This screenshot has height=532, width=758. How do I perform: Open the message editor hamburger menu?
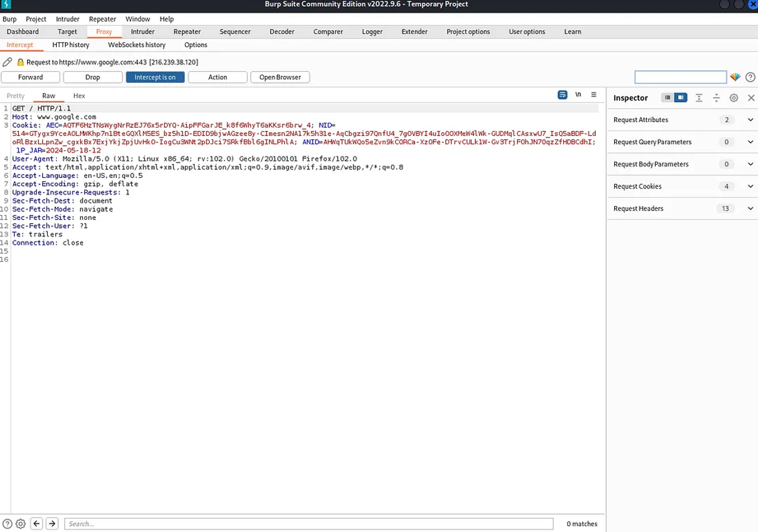[x=594, y=95]
